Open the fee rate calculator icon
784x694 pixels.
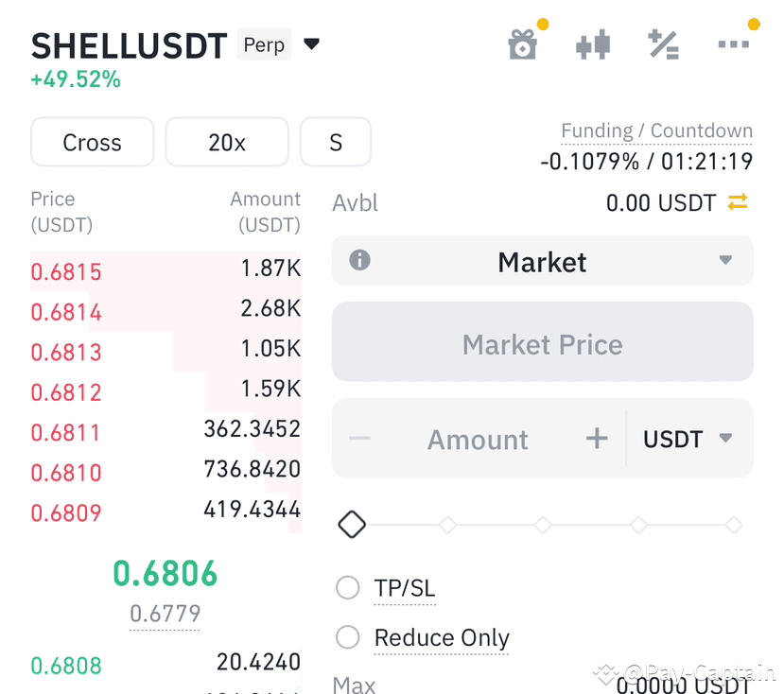[x=663, y=43]
